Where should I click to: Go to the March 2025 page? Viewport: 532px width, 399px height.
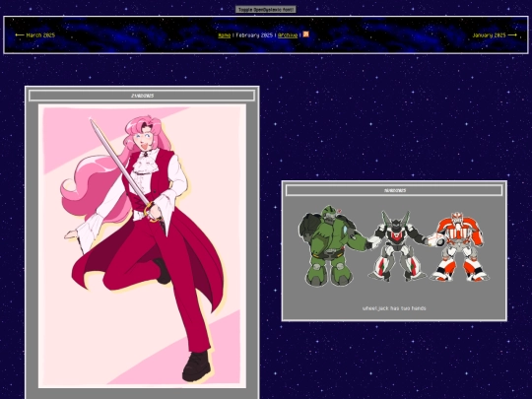point(34,34)
